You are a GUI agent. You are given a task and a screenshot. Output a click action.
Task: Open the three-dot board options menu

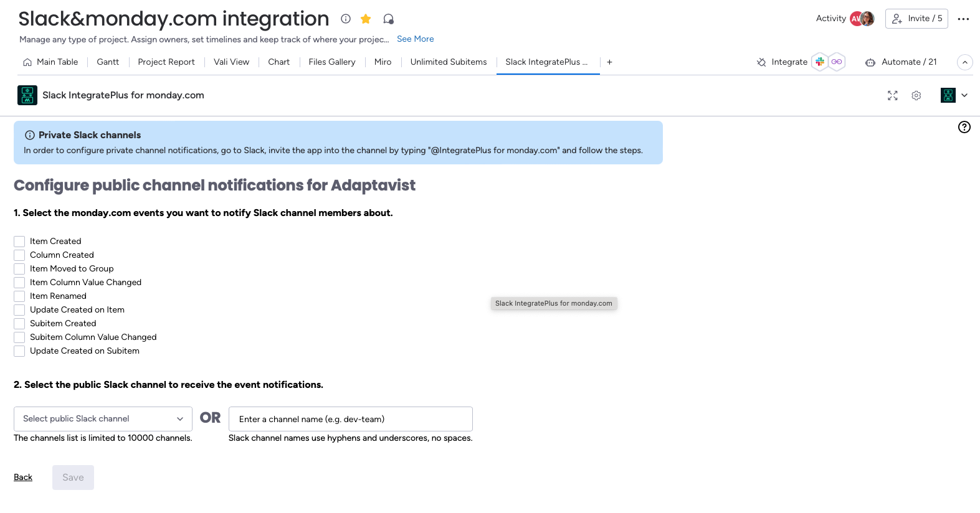[963, 19]
